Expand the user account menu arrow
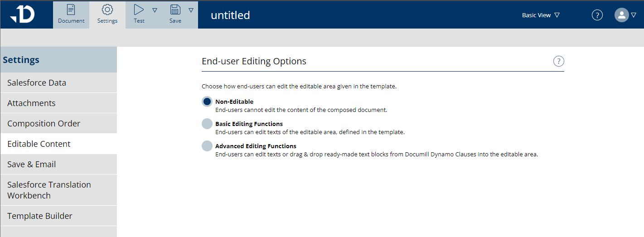The image size is (644, 237). click(634, 15)
